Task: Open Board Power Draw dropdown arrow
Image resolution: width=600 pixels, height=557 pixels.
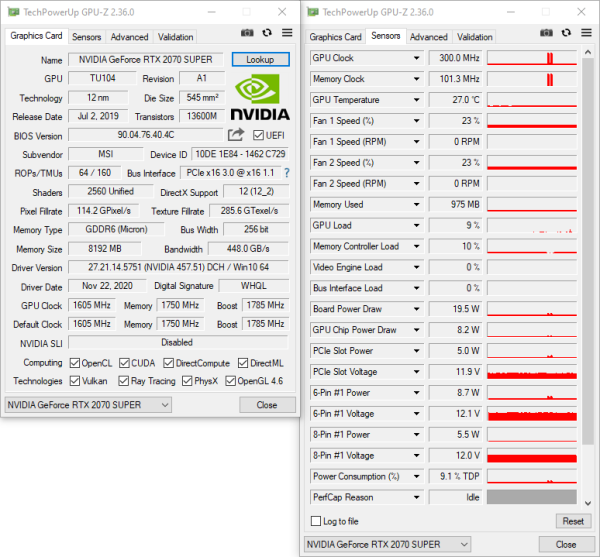Action: click(416, 309)
